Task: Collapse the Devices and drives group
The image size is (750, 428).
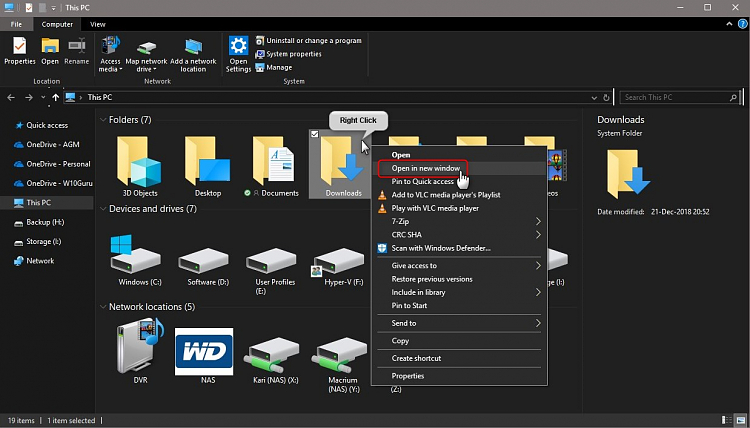Action: click(103, 209)
